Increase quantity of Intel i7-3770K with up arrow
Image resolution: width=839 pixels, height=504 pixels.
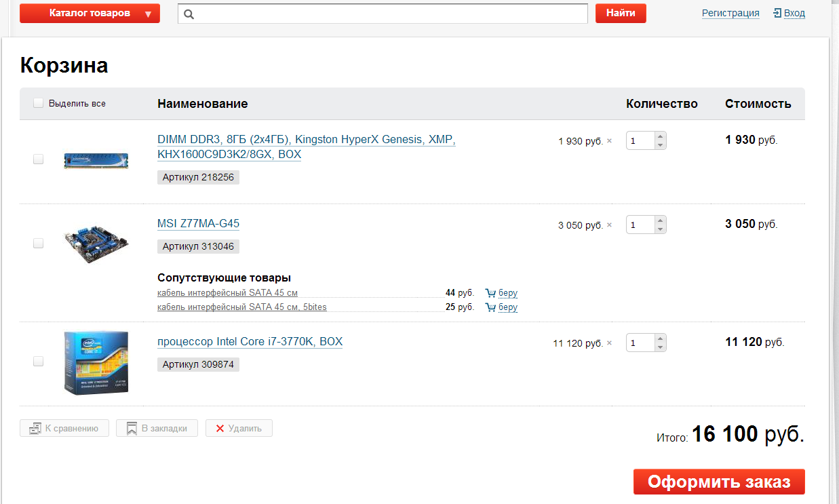[660, 338]
